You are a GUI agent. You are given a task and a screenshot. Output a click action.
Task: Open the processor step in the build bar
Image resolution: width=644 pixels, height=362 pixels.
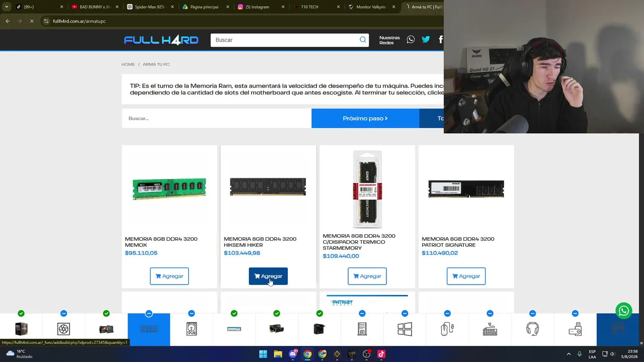point(21,329)
